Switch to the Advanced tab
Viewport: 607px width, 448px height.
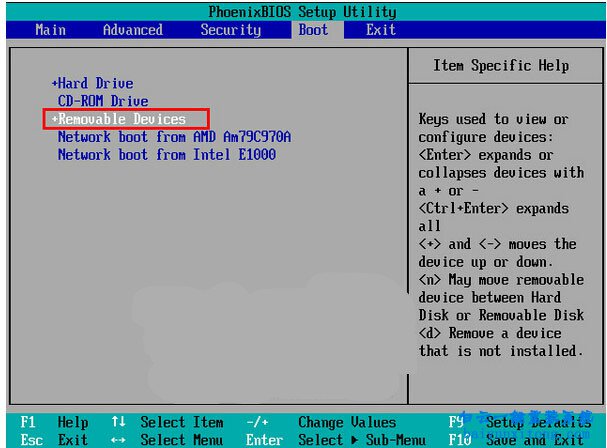[x=132, y=30]
